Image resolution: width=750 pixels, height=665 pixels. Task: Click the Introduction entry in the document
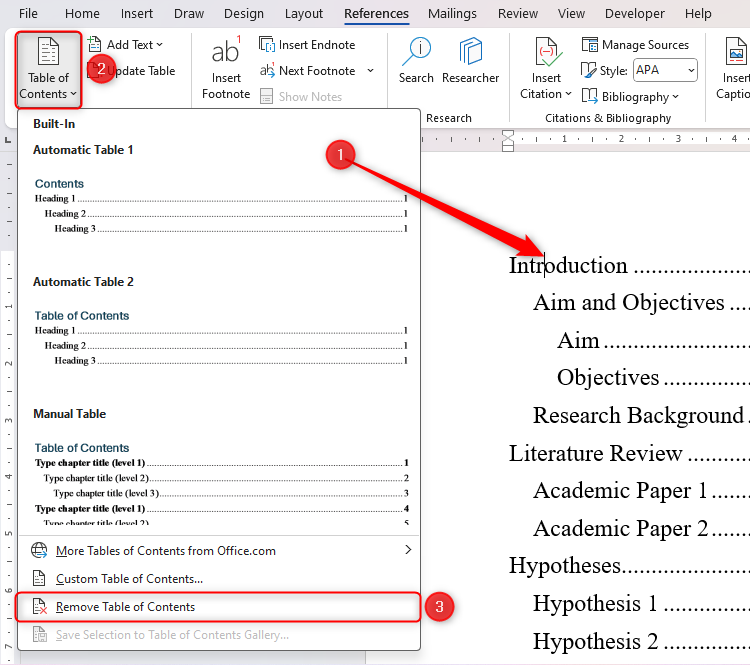[x=568, y=265]
